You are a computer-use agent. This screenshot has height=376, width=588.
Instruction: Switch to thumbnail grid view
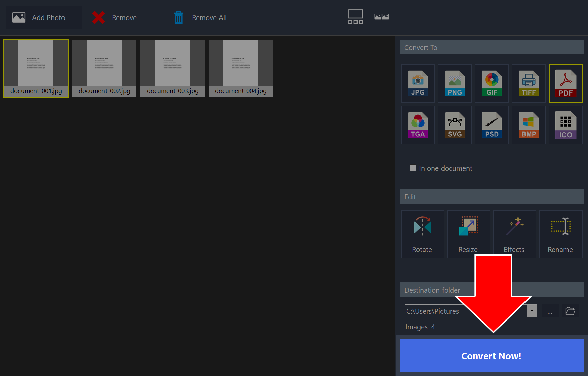coord(355,17)
